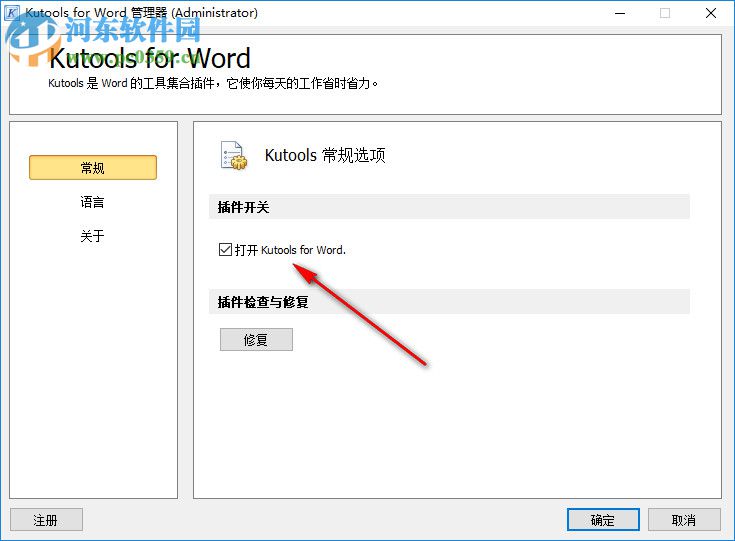The height and width of the screenshot is (541, 735).
Task: Click the 修复 repair button
Action: click(x=256, y=339)
